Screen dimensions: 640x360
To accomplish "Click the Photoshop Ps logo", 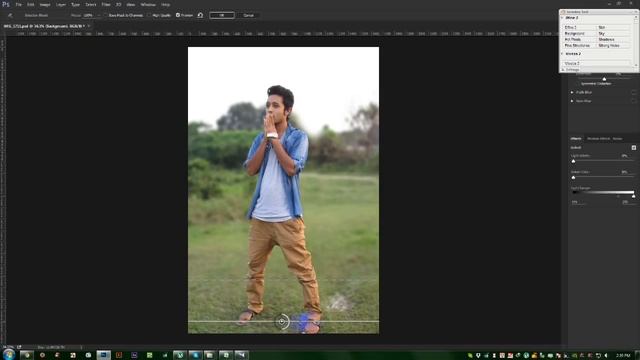I will click(x=6, y=4).
